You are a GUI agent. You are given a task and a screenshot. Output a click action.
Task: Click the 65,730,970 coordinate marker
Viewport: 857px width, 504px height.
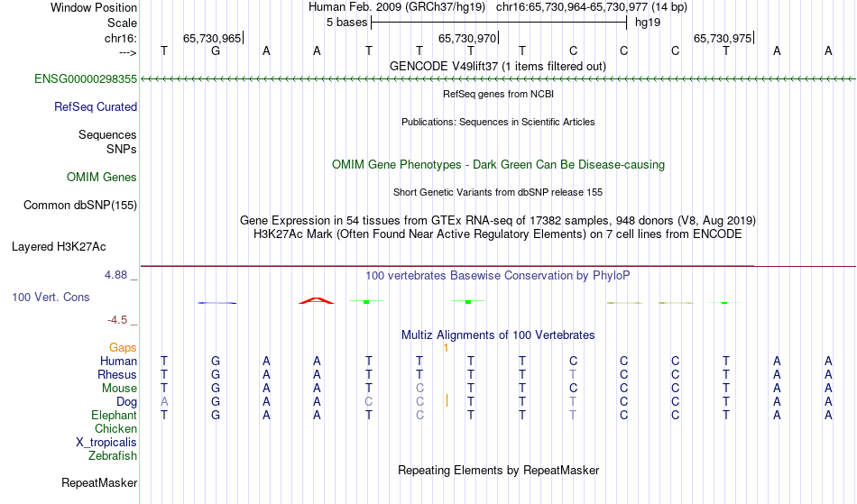(467, 38)
